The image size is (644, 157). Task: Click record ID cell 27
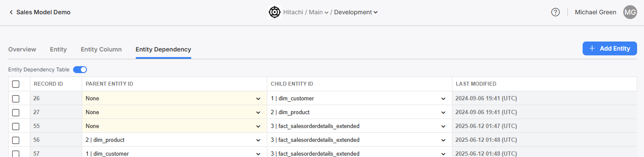(56, 112)
